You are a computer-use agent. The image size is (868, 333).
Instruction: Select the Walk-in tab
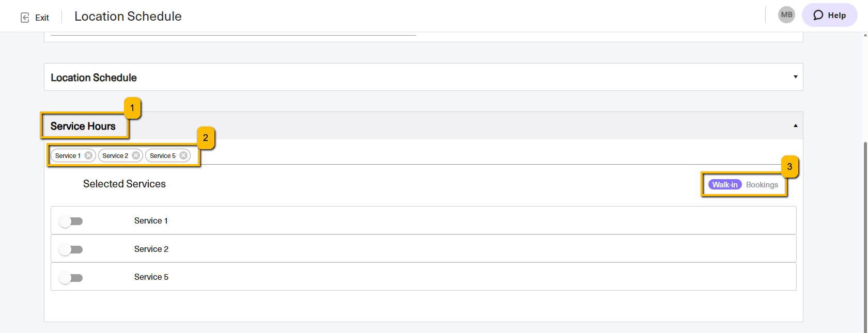coord(725,185)
